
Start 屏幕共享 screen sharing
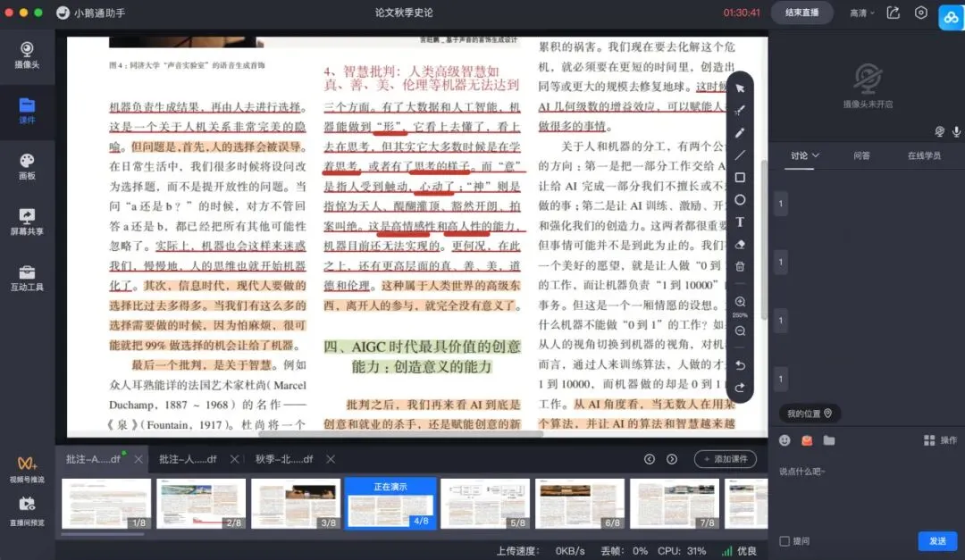pos(27,222)
